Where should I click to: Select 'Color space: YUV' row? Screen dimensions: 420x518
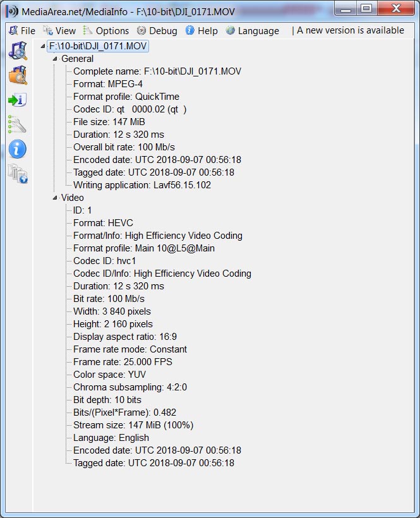pyautogui.click(x=110, y=375)
